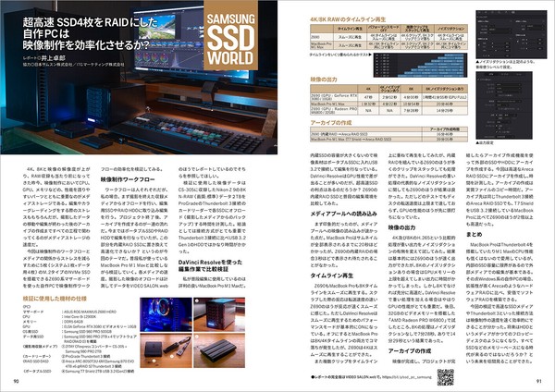Viewport: 555px width, 392px height.
Task: Click the page number 90
Action: pos(16,381)
